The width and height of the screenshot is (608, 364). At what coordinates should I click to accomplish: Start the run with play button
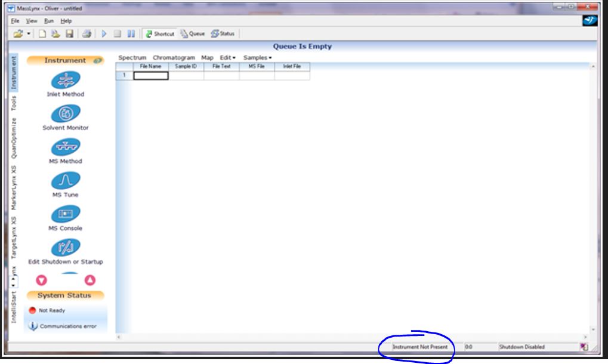104,34
